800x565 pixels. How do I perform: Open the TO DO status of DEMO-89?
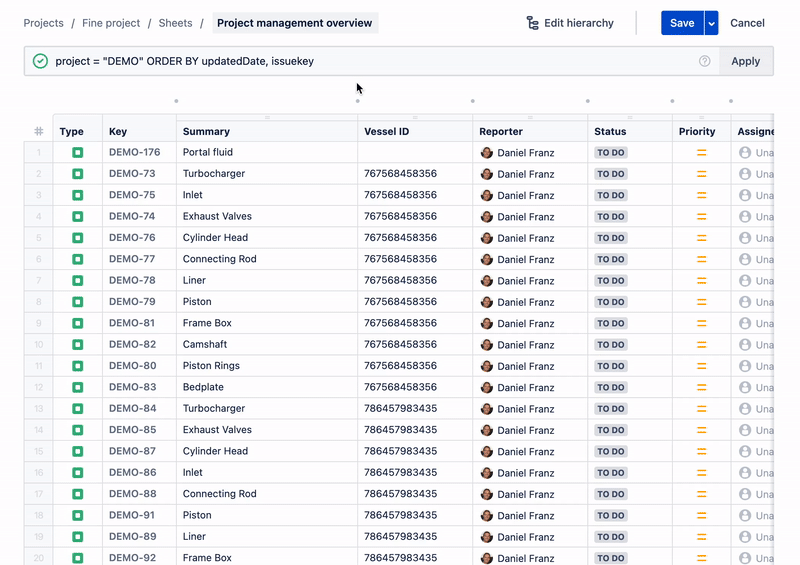[x=611, y=537]
